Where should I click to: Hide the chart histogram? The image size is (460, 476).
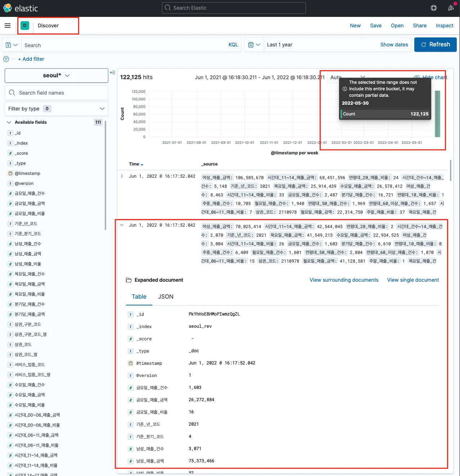(431, 77)
